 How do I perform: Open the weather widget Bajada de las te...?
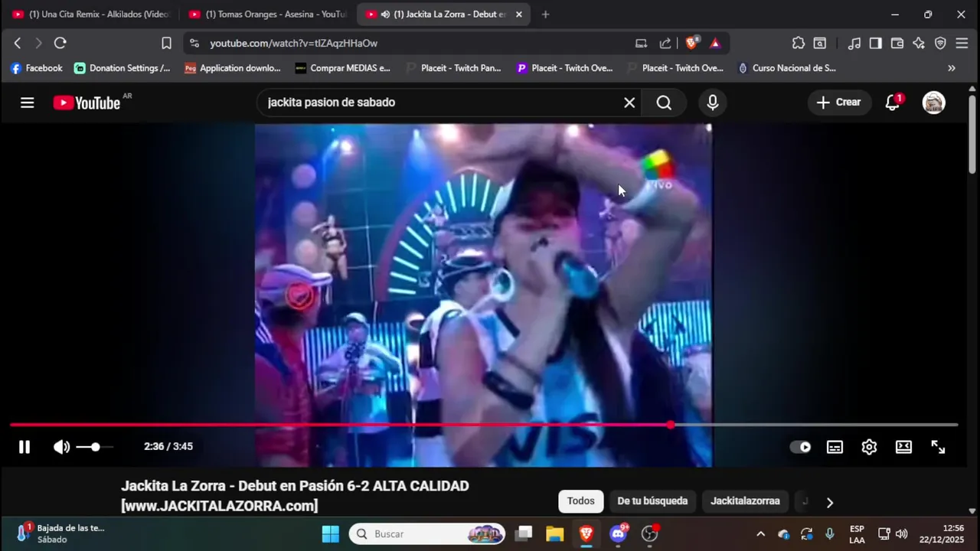coord(61,533)
